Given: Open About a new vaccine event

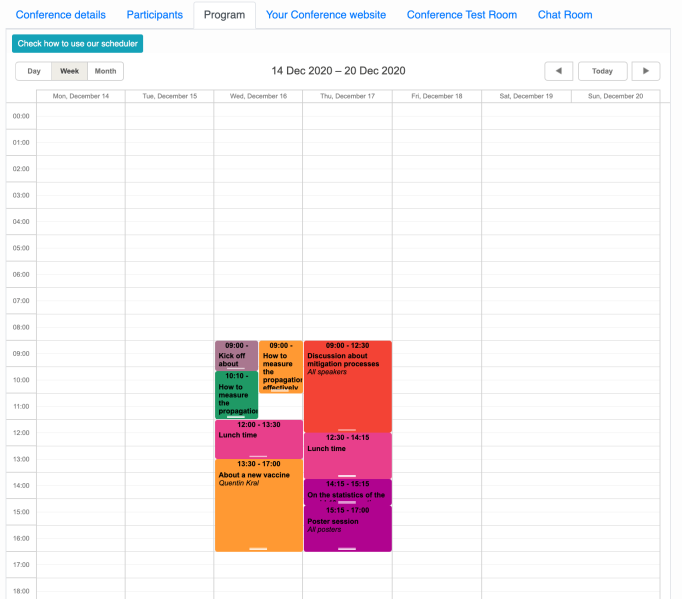Looking at the screenshot, I should click(259, 505).
